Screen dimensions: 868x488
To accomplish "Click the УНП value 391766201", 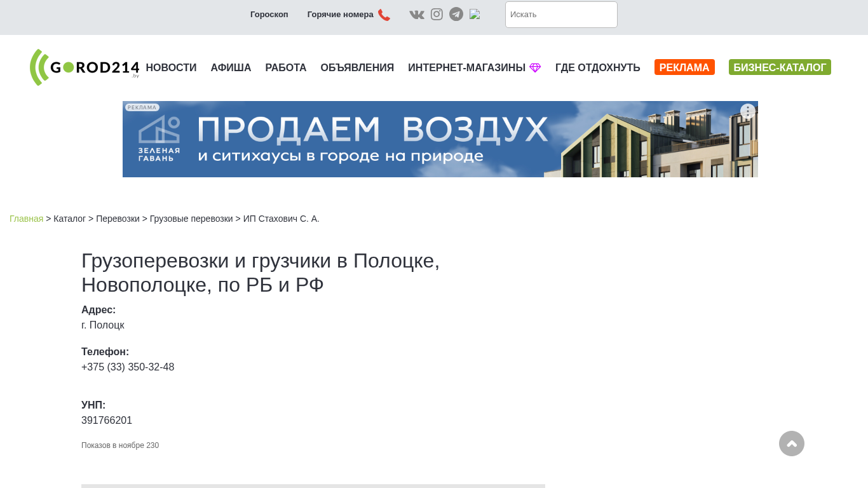I will point(107,421).
